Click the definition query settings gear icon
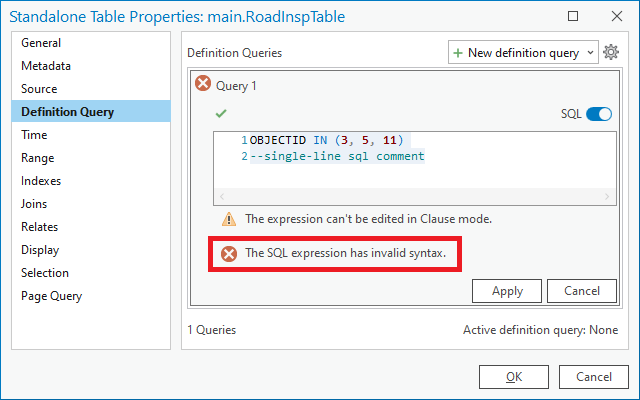 (612, 53)
